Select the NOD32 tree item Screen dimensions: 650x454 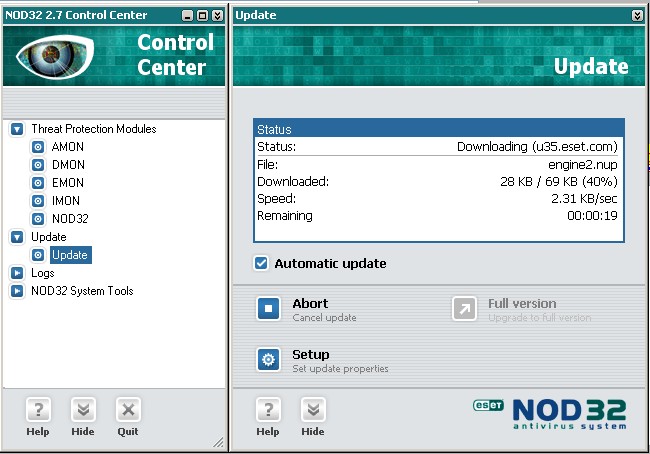point(70,219)
